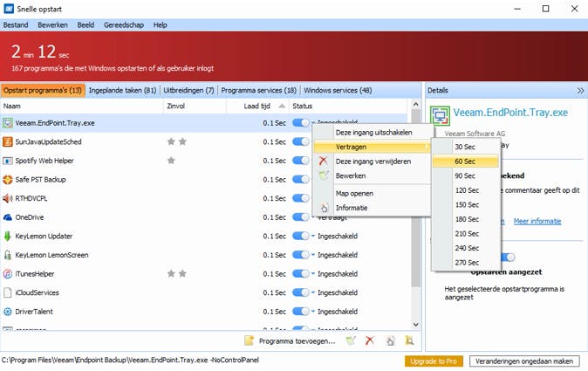
Task: Click the information hand icon in bottom toolbar
Action: point(390,340)
